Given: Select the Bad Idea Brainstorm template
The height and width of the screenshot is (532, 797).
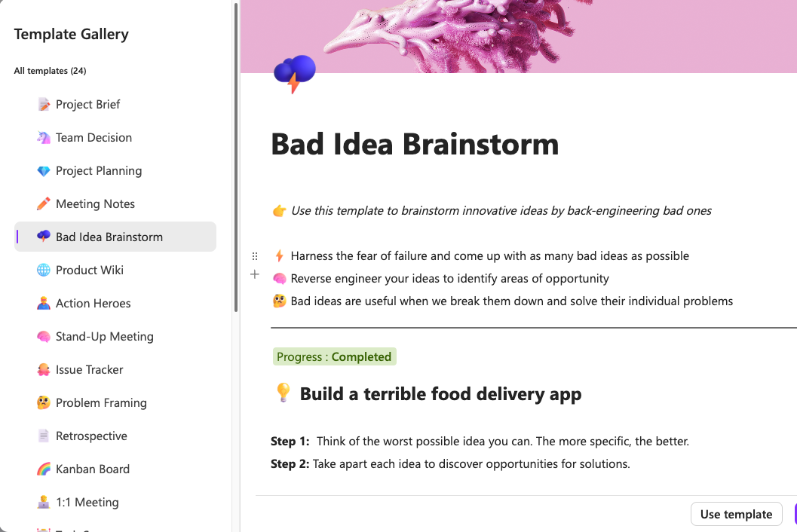Looking at the screenshot, I should pos(109,237).
